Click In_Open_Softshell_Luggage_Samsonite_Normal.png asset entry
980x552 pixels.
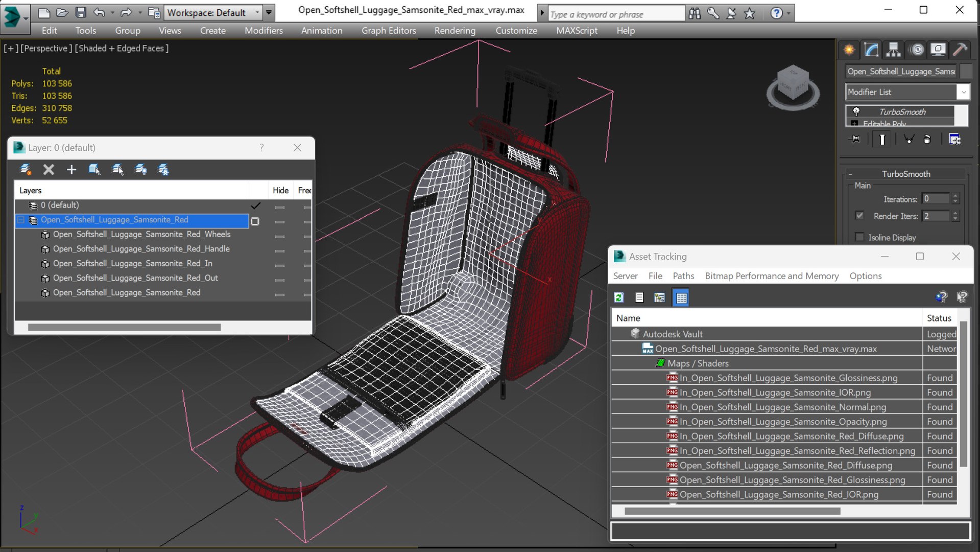[x=782, y=407]
